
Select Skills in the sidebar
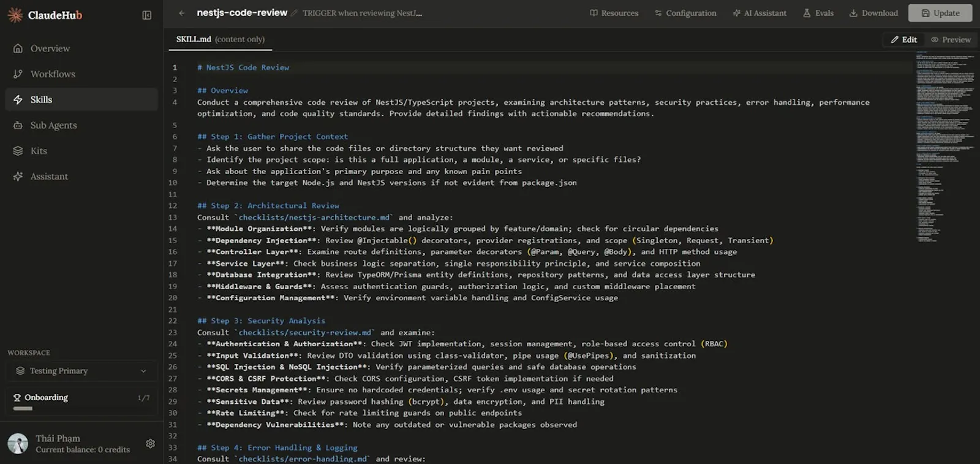pos(81,99)
